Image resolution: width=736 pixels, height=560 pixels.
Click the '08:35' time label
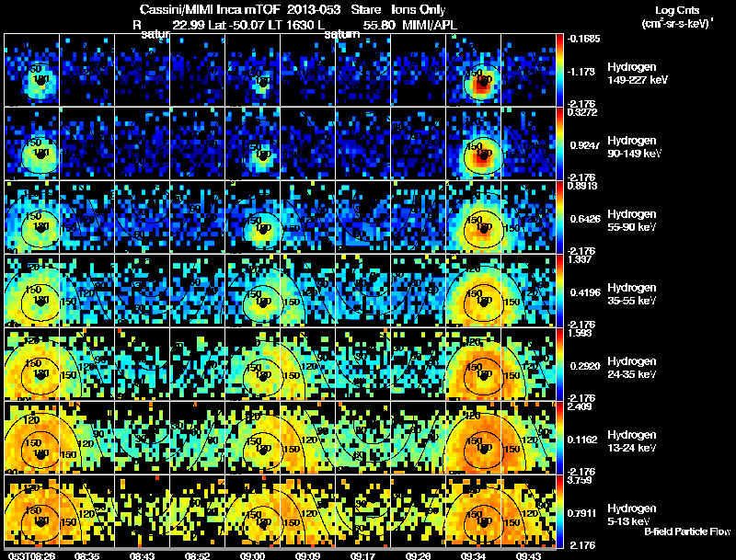pos(86,555)
